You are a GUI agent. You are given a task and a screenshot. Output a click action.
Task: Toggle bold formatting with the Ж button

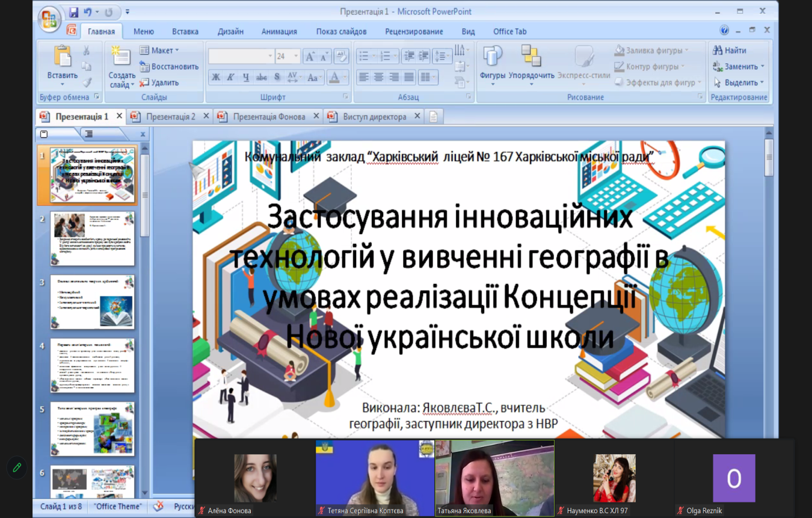215,77
